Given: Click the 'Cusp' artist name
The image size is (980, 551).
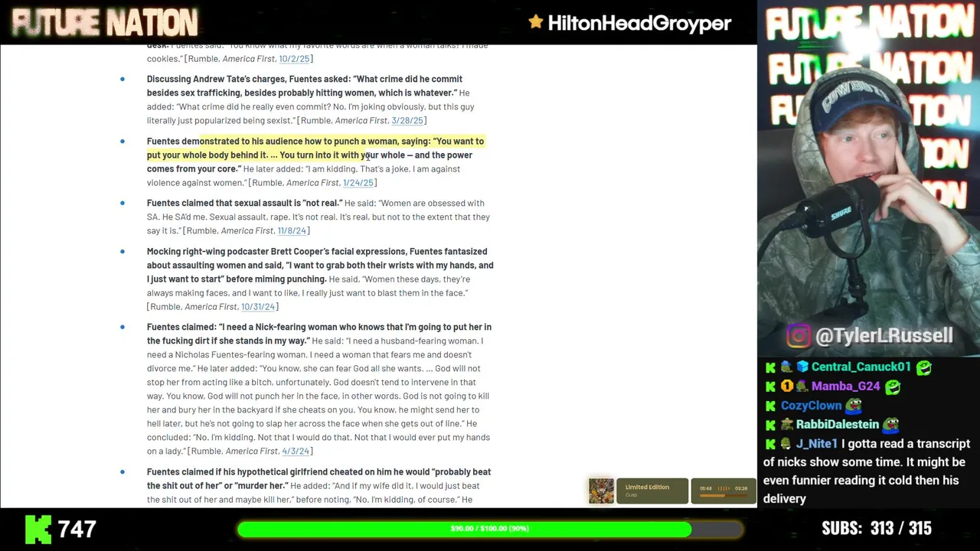Looking at the screenshot, I should [632, 495].
